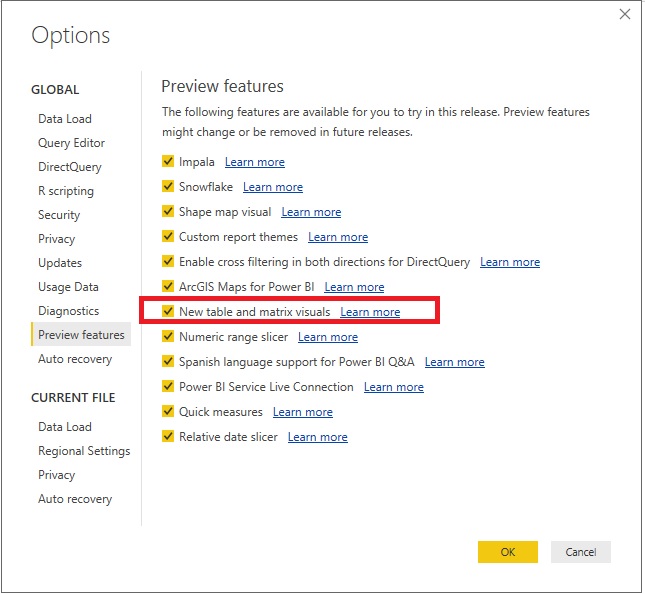Click Learn more for DirectQuery cross filtering
The image size is (645, 594).
[510, 262]
